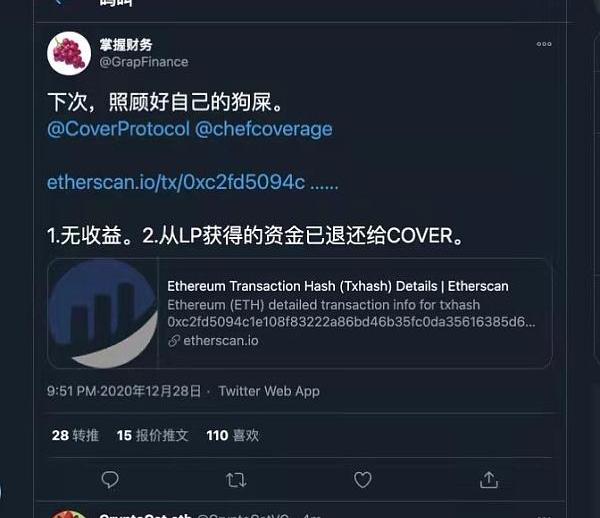View the 28 retweets list
Viewport: 600px width, 518px height.
75,435
